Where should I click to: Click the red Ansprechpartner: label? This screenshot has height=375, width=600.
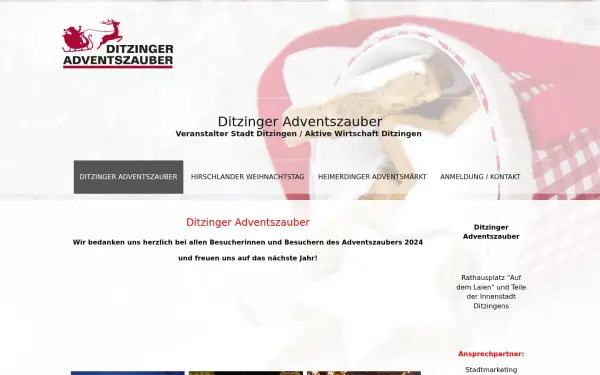coord(491,354)
